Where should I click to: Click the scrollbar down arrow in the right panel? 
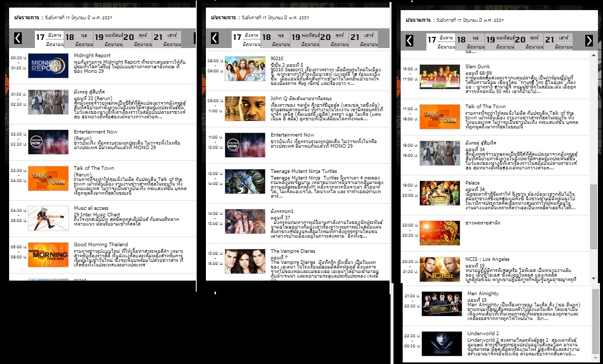(x=593, y=279)
